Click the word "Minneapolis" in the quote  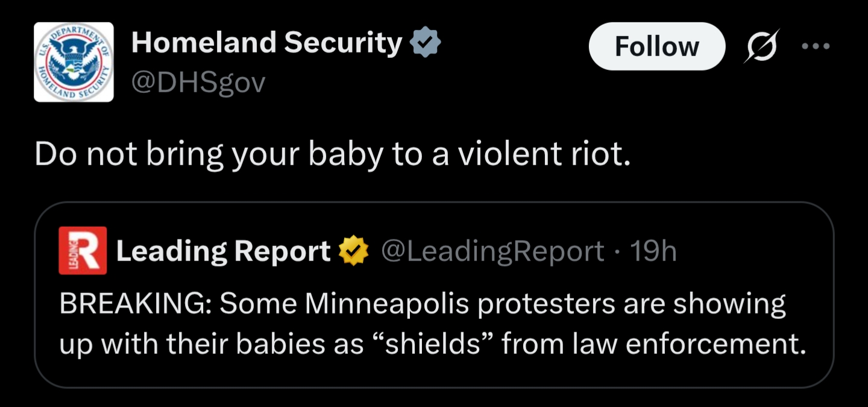[387, 304]
